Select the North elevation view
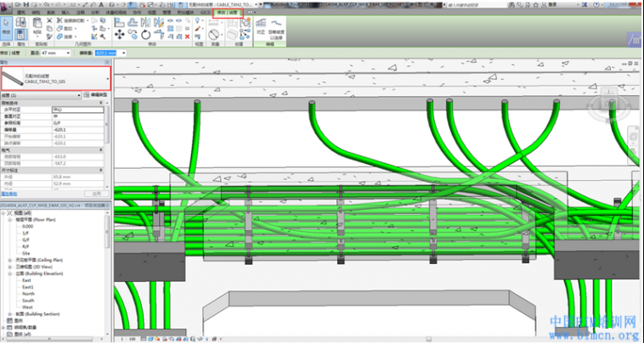644x343 pixels. [x=28, y=293]
